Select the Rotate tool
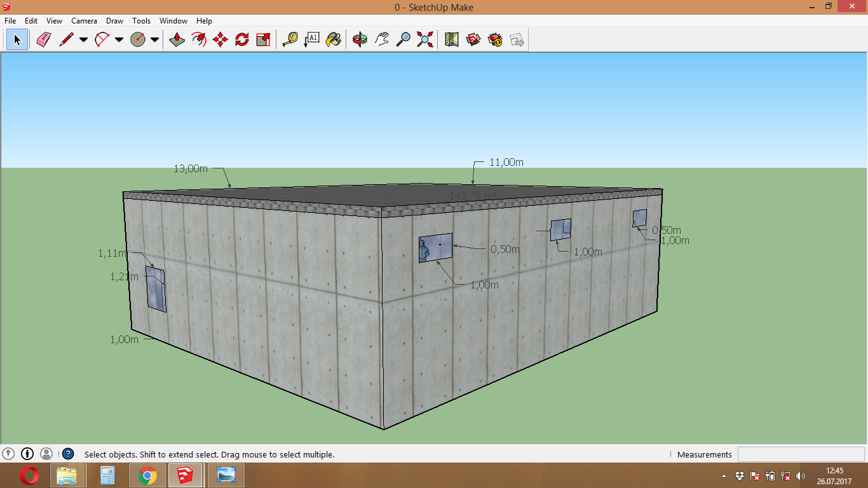Image resolution: width=868 pixels, height=488 pixels. [x=241, y=40]
